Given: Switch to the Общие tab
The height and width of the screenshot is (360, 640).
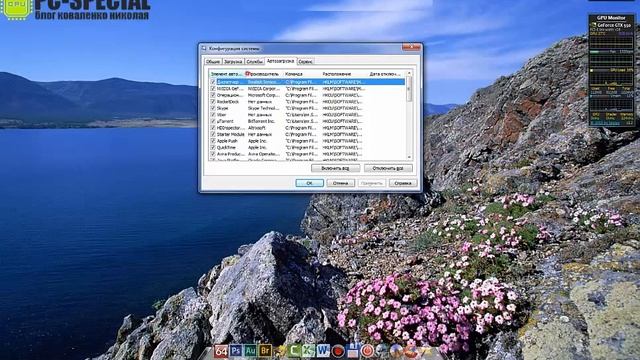Looking at the screenshot, I should click(213, 62).
